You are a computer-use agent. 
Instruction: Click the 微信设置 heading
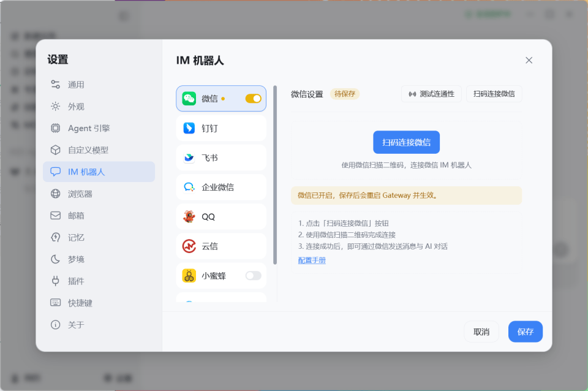(307, 94)
